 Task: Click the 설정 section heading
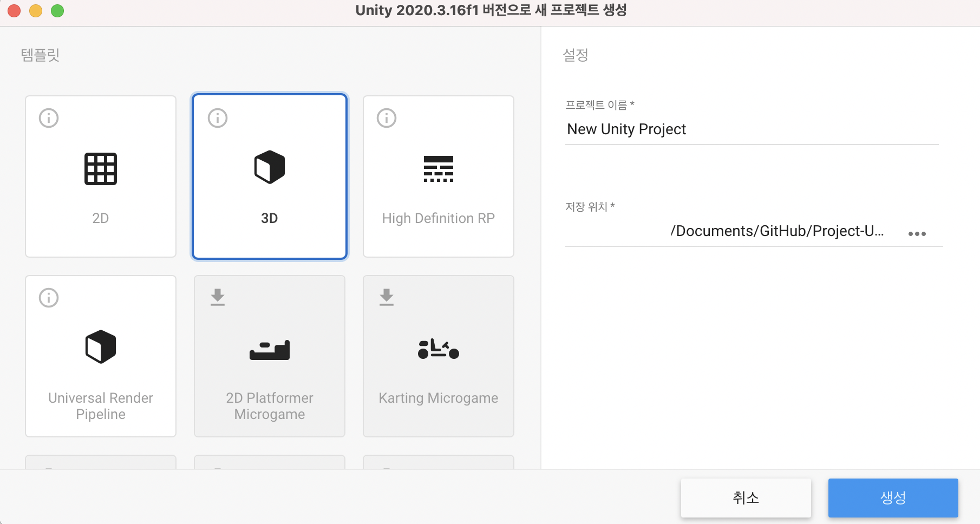click(576, 55)
